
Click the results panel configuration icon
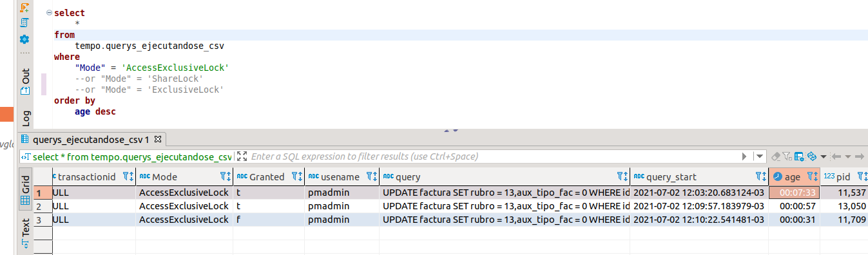tap(799, 156)
